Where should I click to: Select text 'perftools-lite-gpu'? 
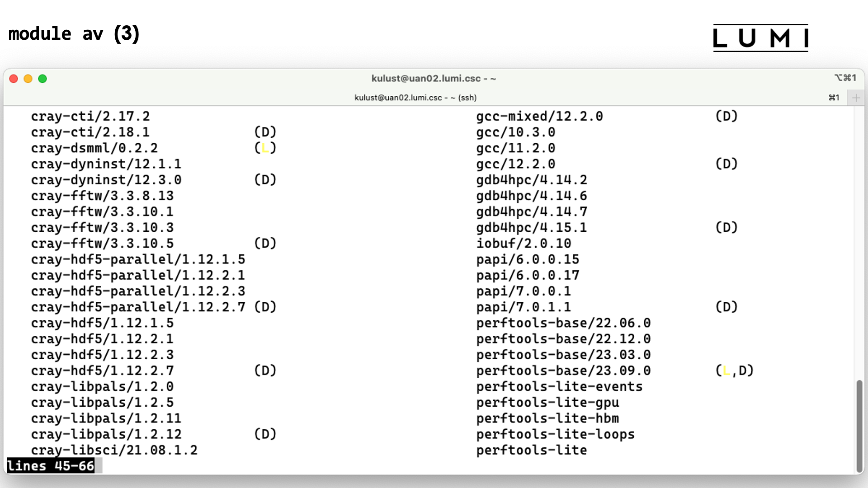548,403
